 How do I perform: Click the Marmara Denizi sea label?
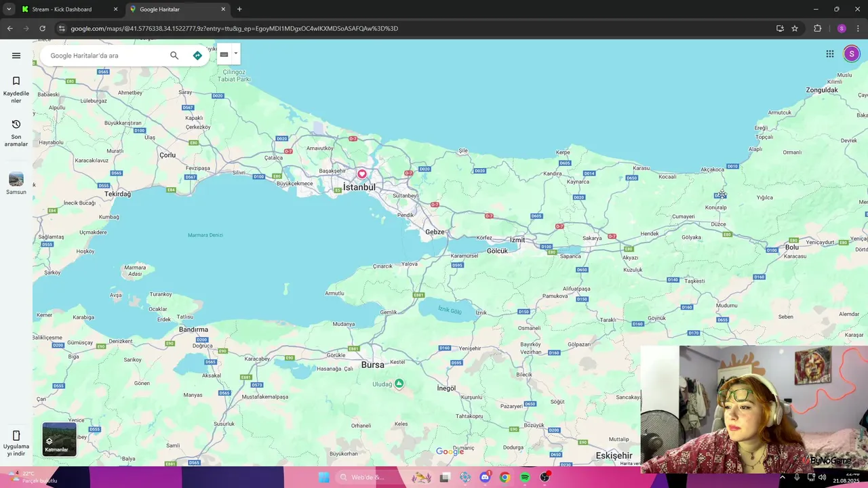pos(205,235)
